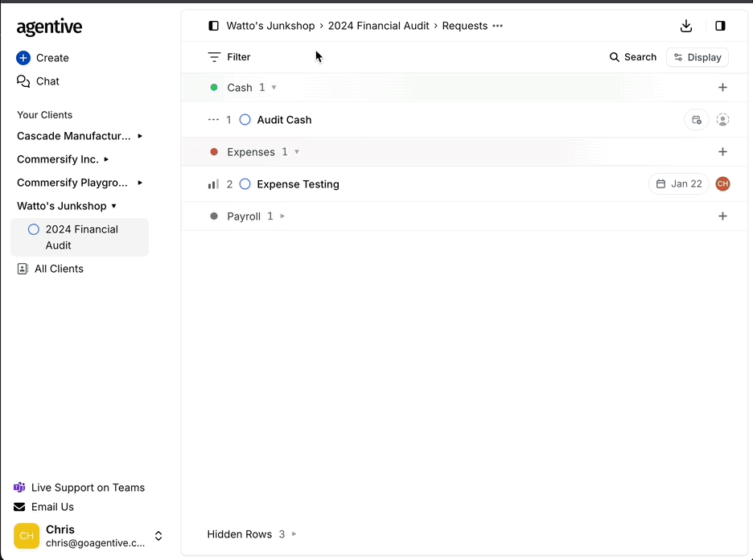The height and width of the screenshot is (560, 753).
Task: Open the Jan 22 date chip
Action: point(678,183)
